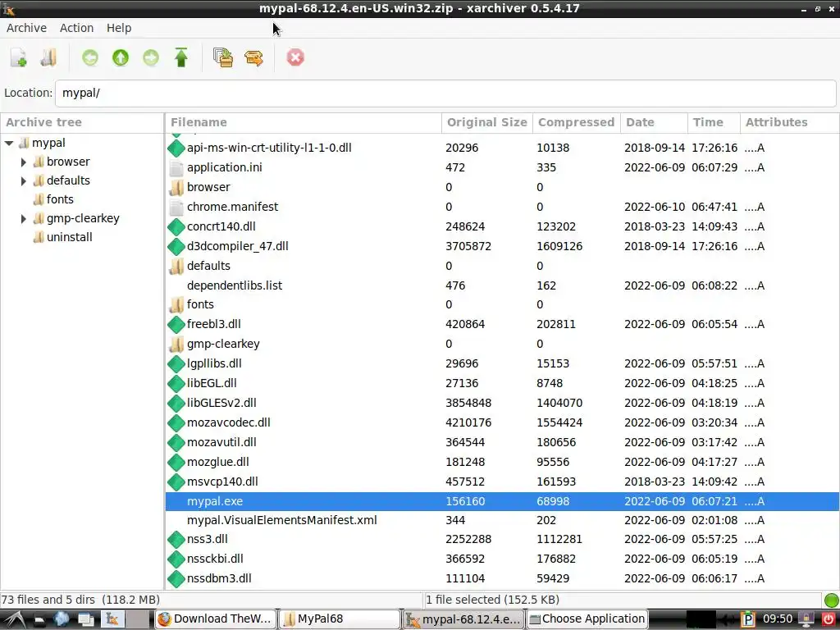
Task: Select the defaults folder row in the file list
Action: (502, 267)
